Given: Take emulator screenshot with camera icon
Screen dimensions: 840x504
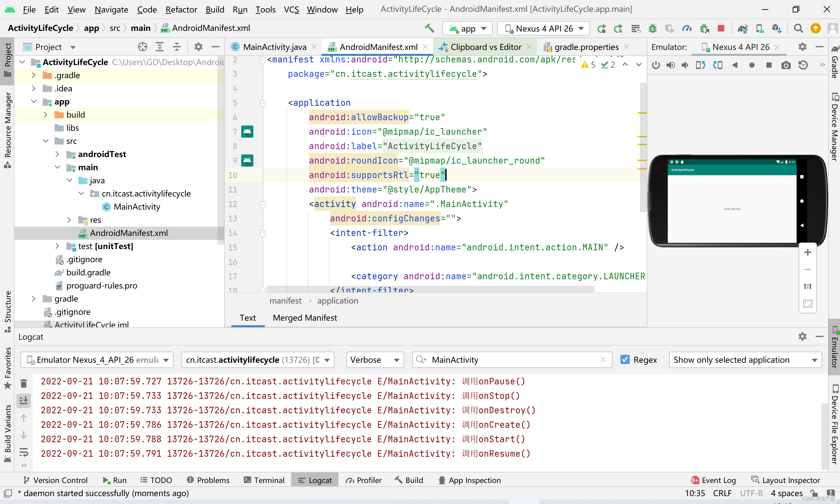Looking at the screenshot, I should (786, 65).
